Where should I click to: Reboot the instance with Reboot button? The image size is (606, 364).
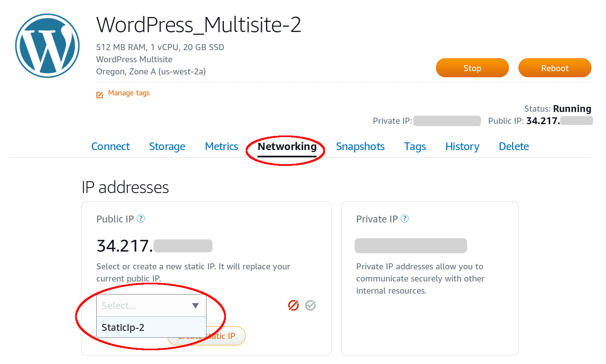[x=555, y=68]
